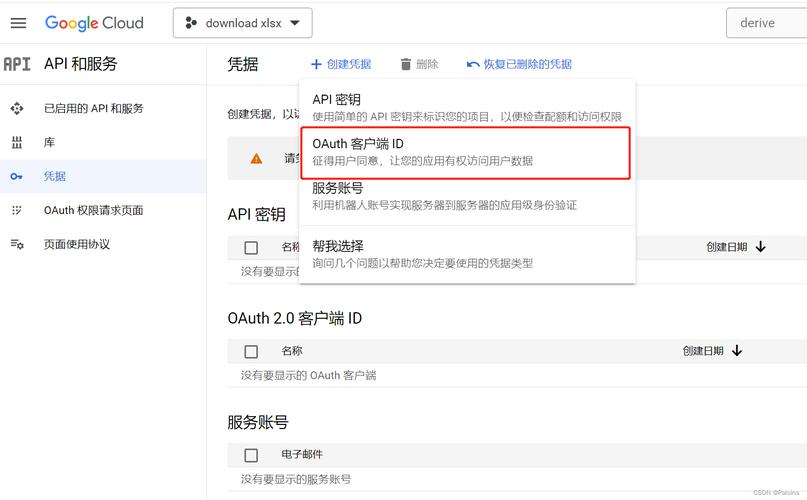Viewport: 807px width, 500px height.
Task: Click 电子邮件 column header in 服务账号 table
Action: pos(302,454)
